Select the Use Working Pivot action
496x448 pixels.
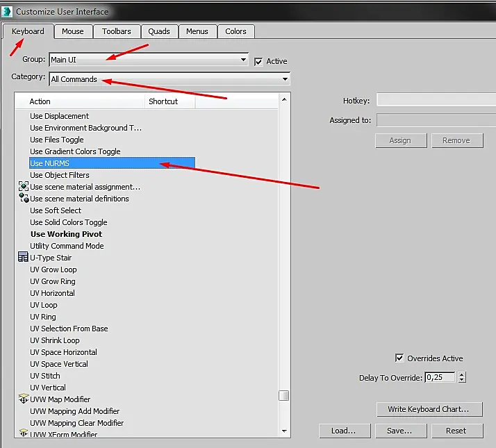(x=67, y=234)
